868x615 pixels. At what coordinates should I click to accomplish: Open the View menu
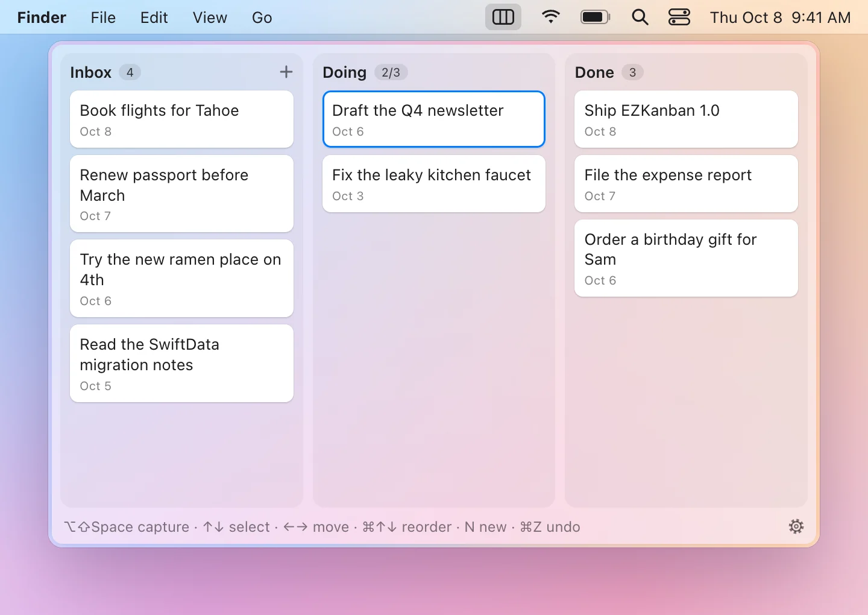[x=210, y=17]
